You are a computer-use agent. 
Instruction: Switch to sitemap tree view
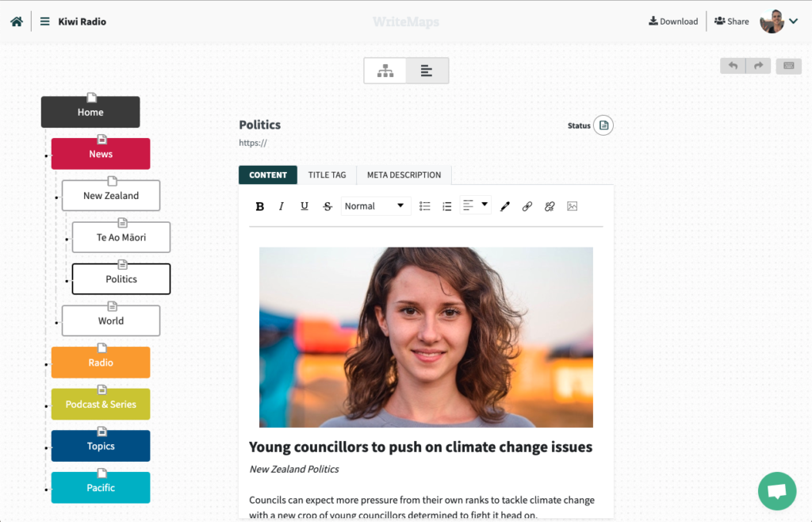click(x=385, y=71)
